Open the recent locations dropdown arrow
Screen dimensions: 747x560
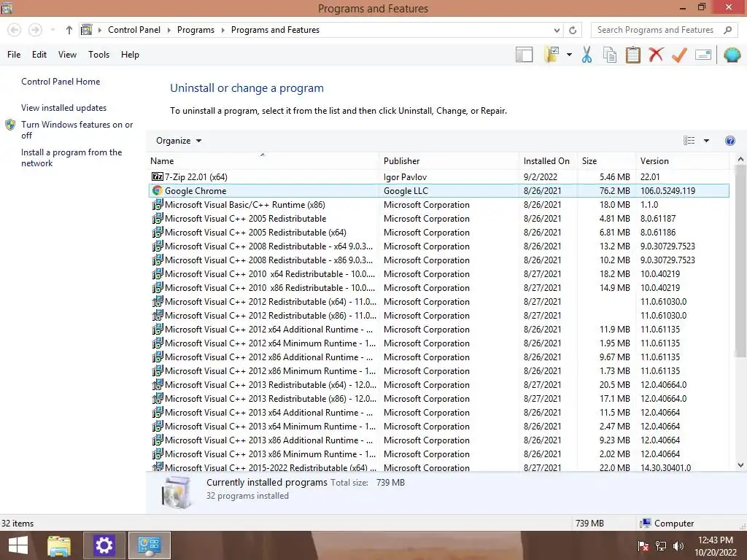[x=53, y=30]
